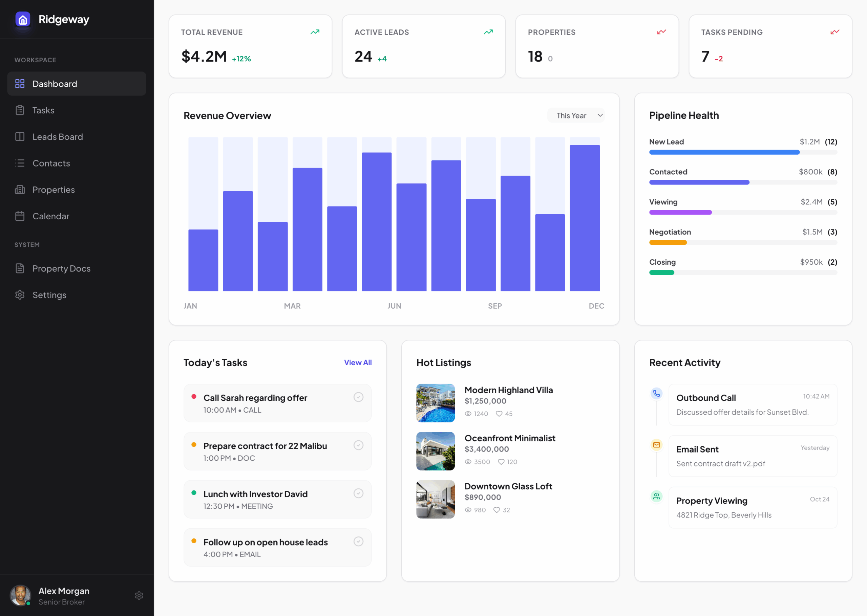Click View All in Today's Tasks
The height and width of the screenshot is (616, 867).
[x=357, y=362]
